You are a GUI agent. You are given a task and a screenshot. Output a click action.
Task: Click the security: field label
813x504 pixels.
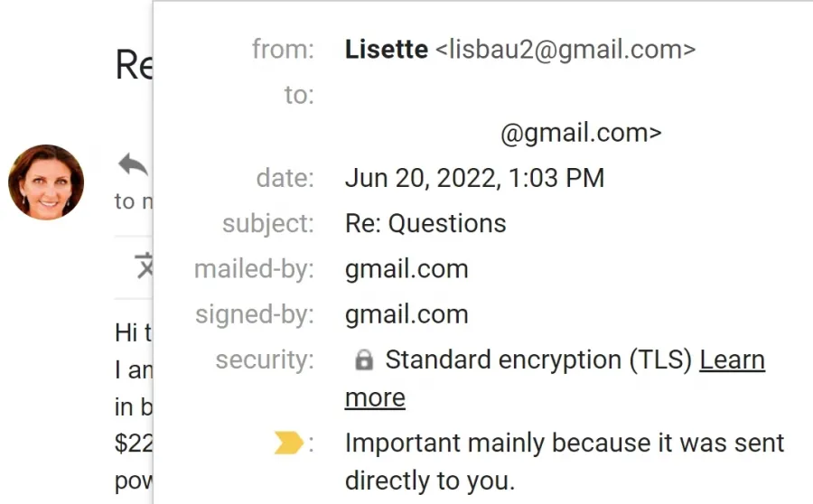(x=265, y=359)
